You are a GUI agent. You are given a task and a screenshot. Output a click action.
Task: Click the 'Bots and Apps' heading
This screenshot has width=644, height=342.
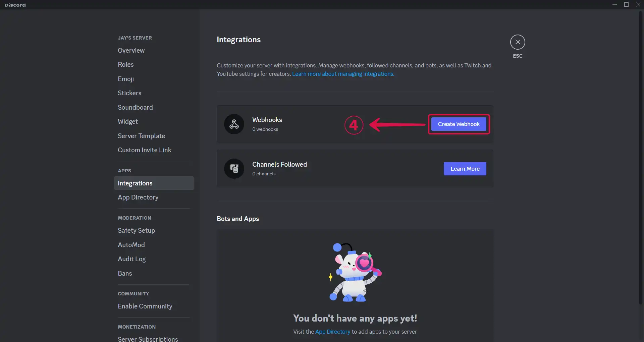[x=238, y=219]
